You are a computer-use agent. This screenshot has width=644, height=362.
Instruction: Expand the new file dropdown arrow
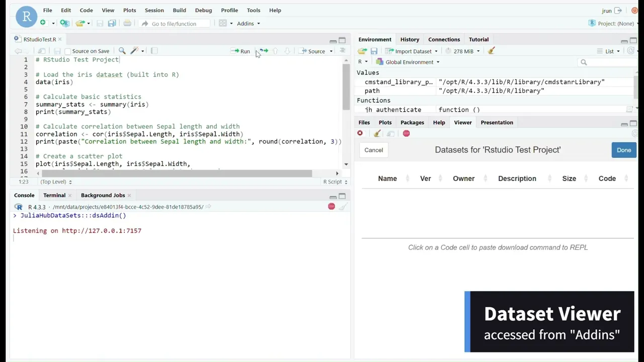click(53, 24)
